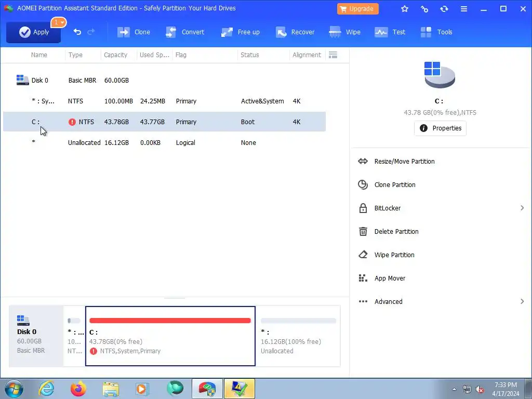
Task: Click the Advanced three-dots icon
Action: click(x=363, y=301)
